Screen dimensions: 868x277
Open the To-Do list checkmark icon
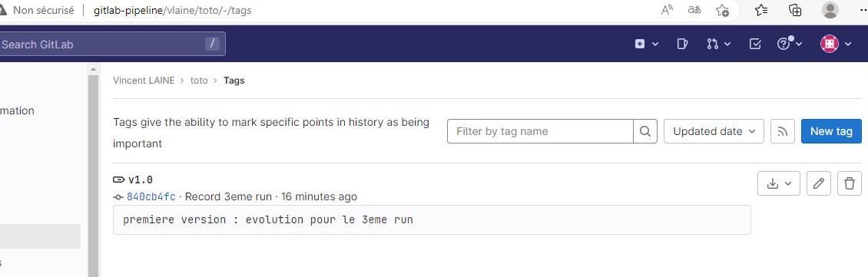[x=755, y=45]
